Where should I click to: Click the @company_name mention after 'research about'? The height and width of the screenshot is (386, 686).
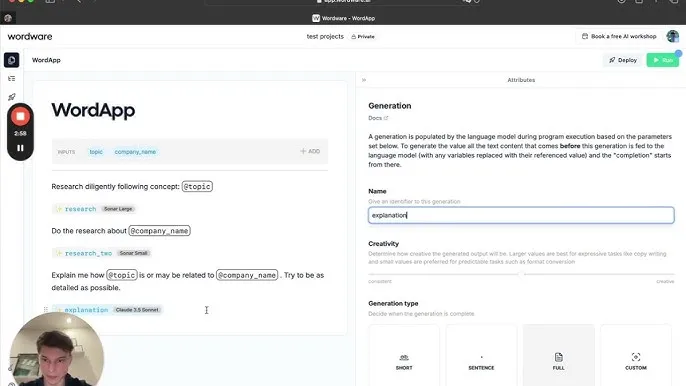[x=159, y=231]
